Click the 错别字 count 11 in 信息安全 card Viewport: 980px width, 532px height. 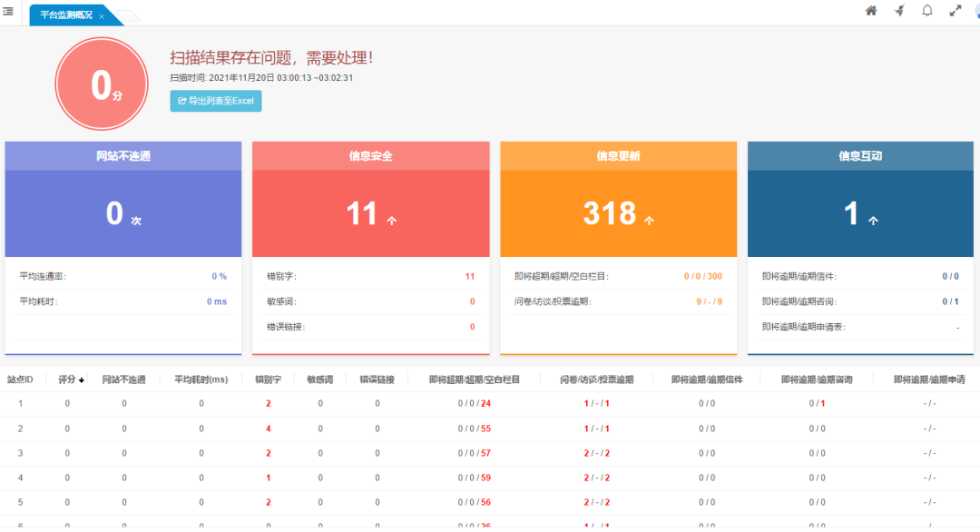[469, 276]
